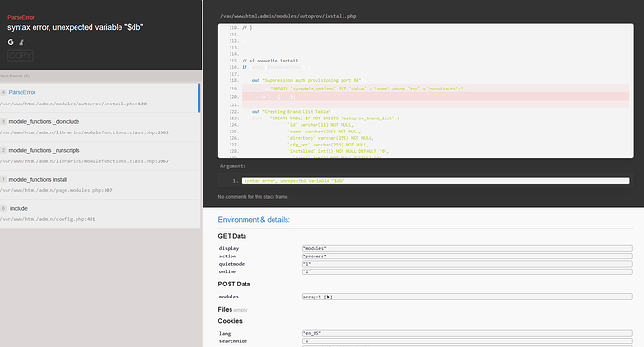Click the red ParseError title
The width and height of the screenshot is (644, 347).
click(21, 17)
